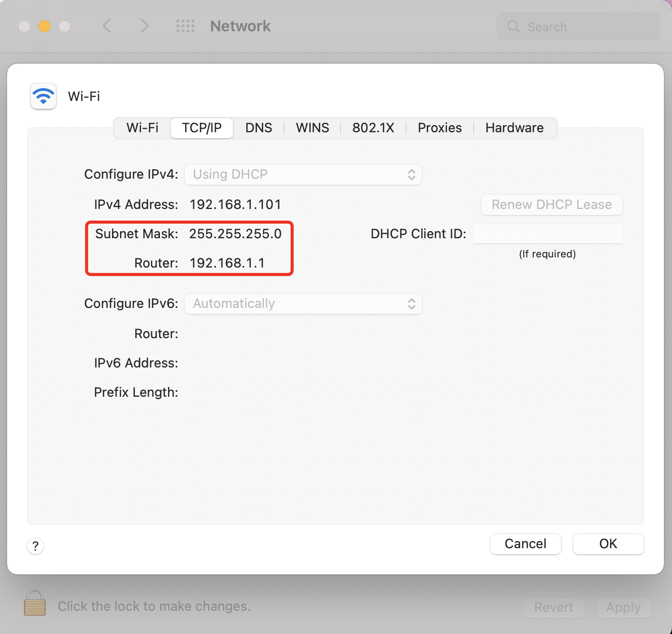672x634 pixels.
Task: Open the Configure IPv4 dropdown
Action: (303, 174)
